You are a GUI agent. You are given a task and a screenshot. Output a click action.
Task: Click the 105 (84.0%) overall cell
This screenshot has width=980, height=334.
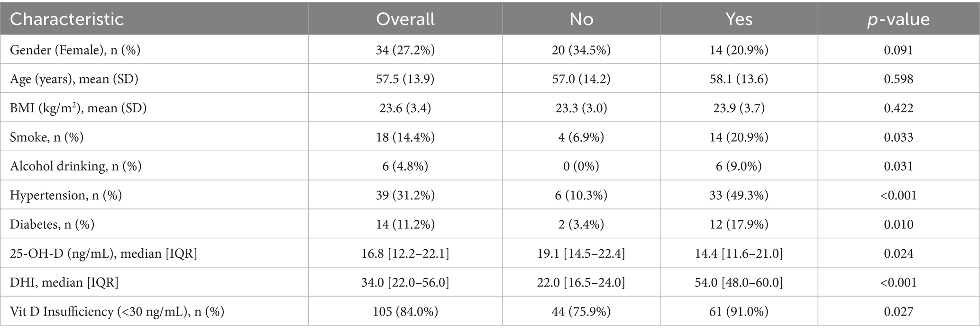click(405, 311)
